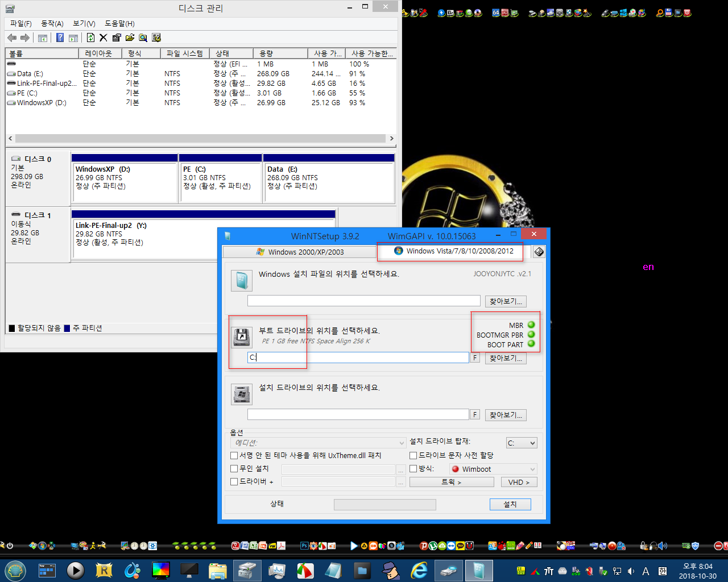The width and height of the screenshot is (728, 582).
Task: Click browse button for installation drive location
Action: click(x=506, y=415)
